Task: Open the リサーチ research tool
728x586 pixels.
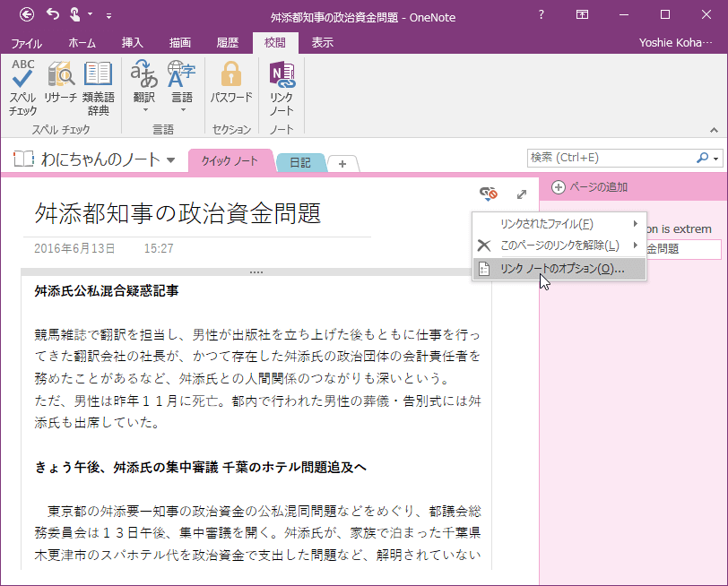Action: tap(60, 82)
